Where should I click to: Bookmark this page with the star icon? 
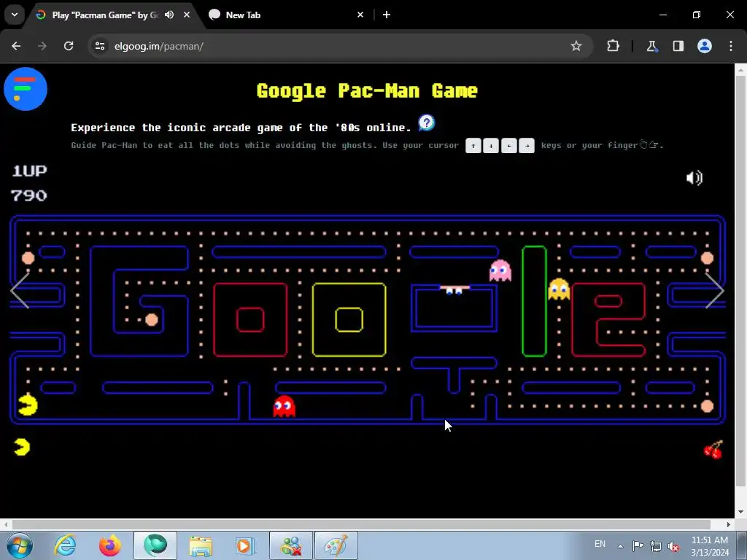tap(576, 46)
